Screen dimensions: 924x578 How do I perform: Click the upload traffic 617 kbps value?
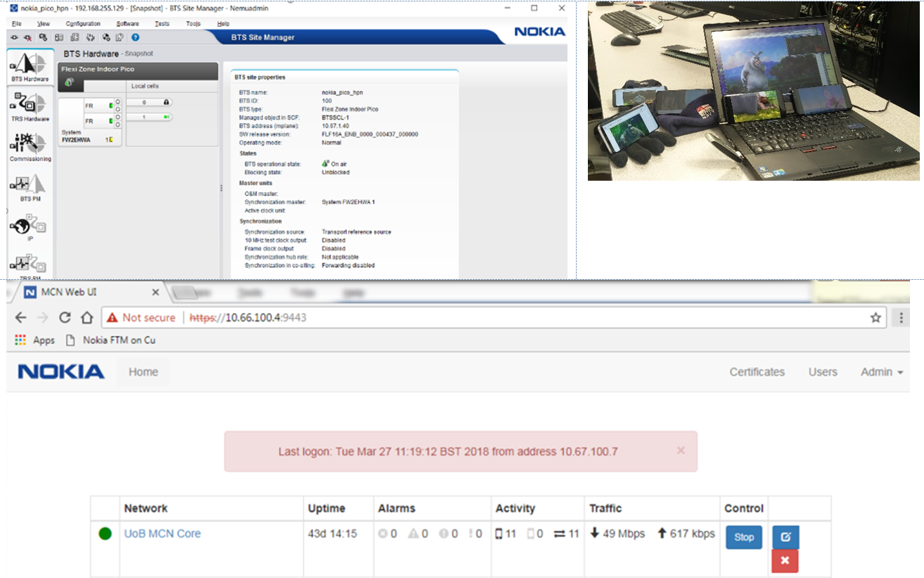(686, 534)
